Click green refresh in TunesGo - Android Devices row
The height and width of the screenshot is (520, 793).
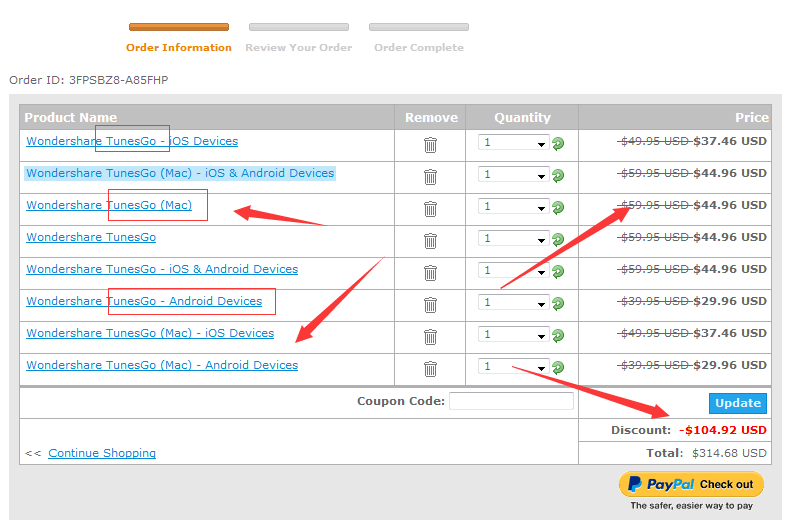point(558,304)
